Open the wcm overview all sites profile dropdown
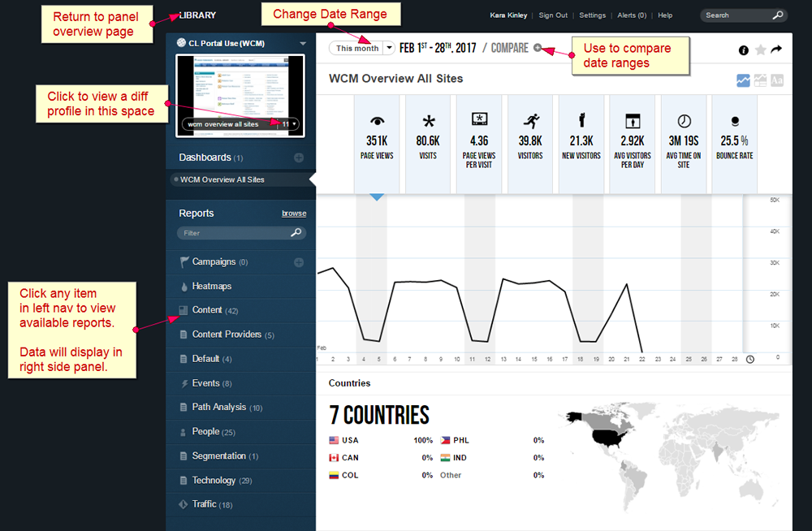 click(288, 124)
